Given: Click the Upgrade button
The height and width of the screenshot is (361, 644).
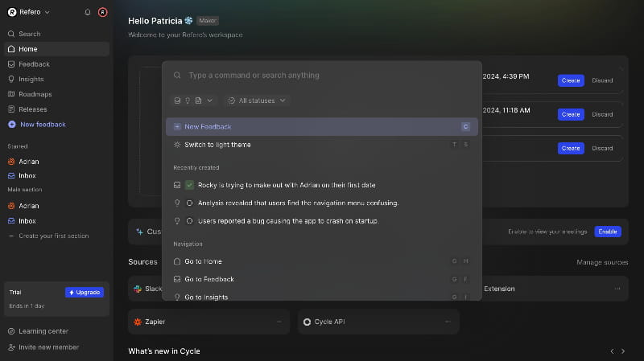Looking at the screenshot, I should tap(85, 292).
